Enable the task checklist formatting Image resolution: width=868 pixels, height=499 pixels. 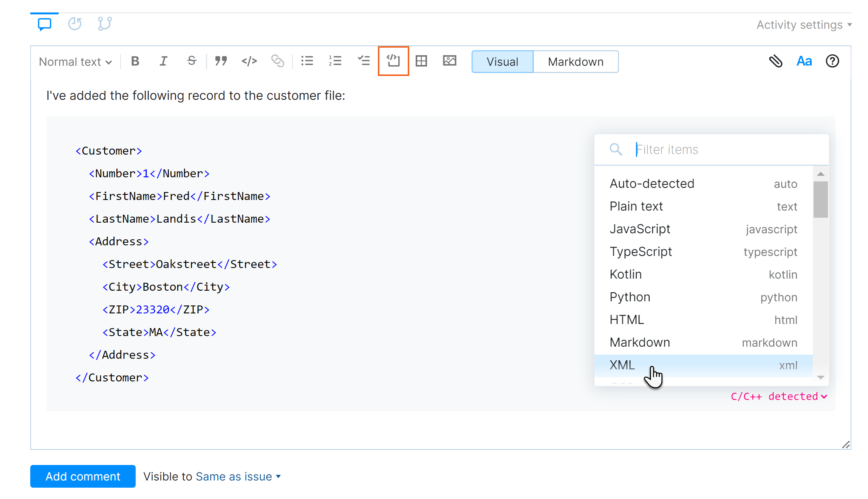[364, 61]
